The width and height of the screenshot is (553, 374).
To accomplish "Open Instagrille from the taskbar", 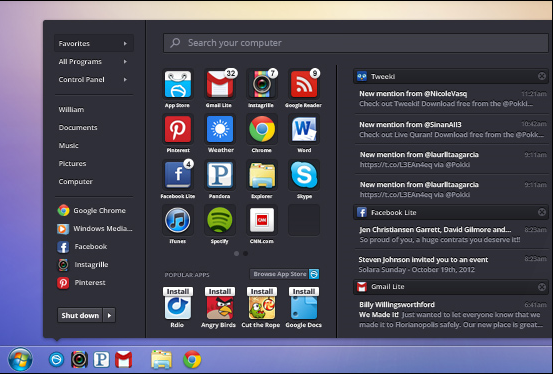I will point(79,360).
